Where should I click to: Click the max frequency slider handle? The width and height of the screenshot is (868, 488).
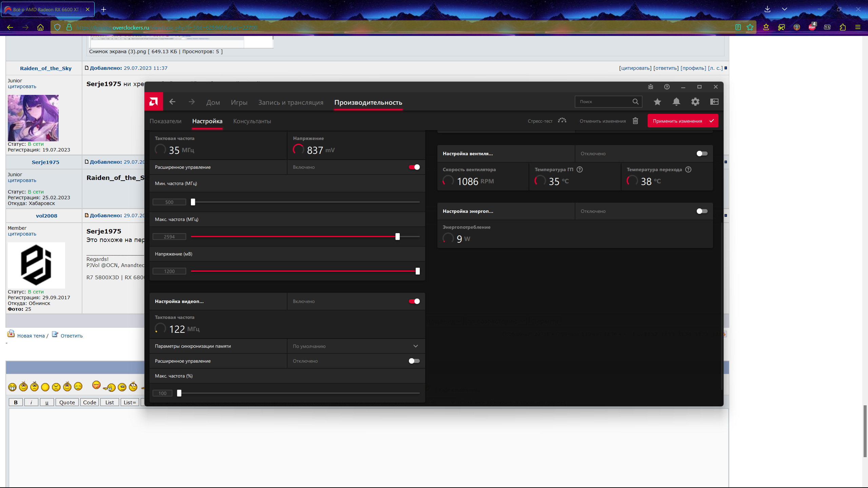click(x=397, y=237)
